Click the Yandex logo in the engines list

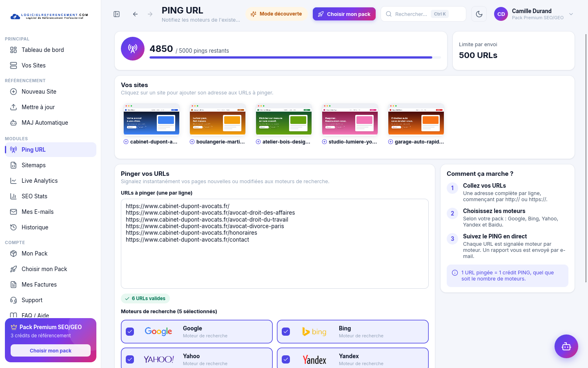tap(314, 359)
